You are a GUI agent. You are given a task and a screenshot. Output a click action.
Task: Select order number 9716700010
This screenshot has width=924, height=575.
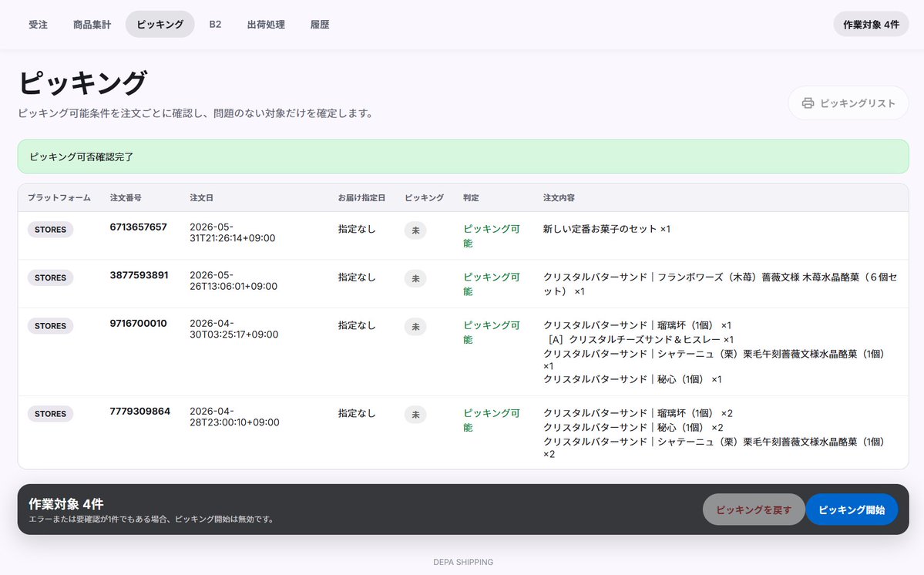click(139, 324)
